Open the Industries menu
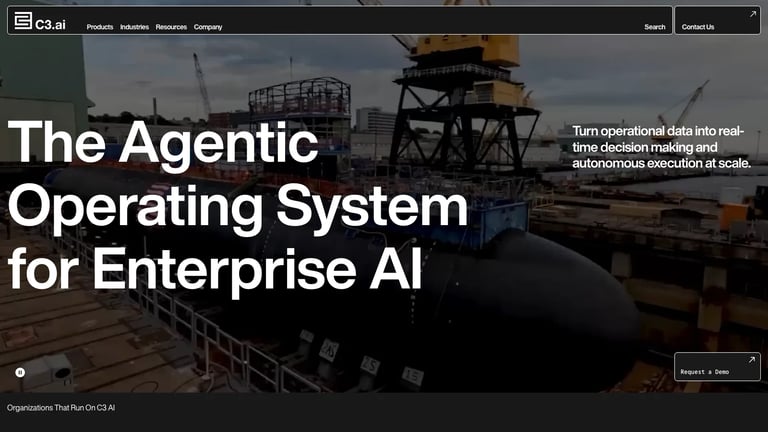 click(x=134, y=27)
